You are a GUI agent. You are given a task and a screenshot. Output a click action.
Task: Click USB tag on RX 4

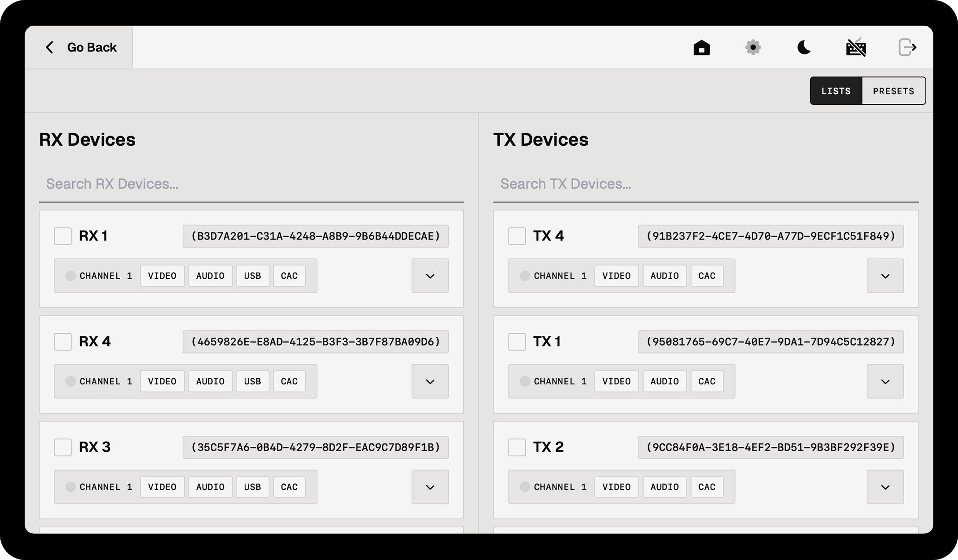253,381
